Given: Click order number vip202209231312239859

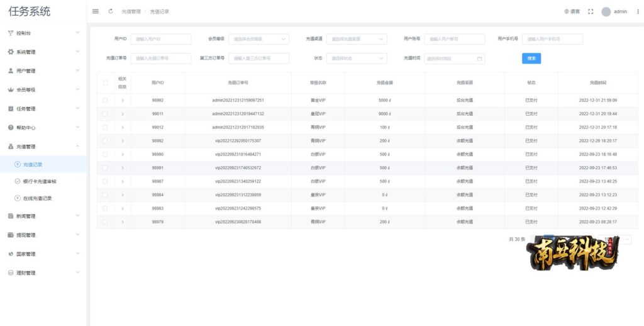Looking at the screenshot, I should pyautogui.click(x=238, y=195).
